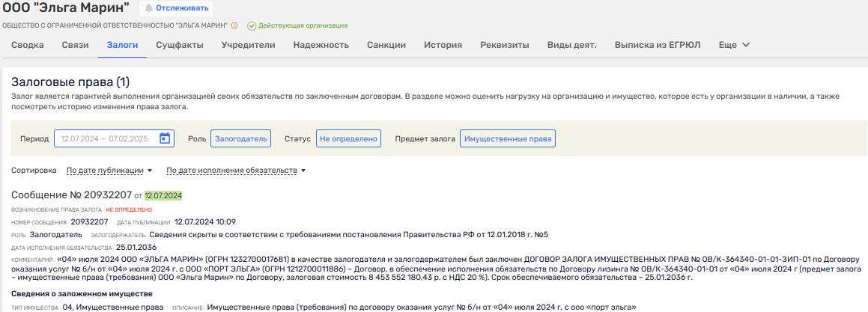Click the green checkmark status icon
The height and width of the screenshot is (312, 868).
click(x=252, y=25)
